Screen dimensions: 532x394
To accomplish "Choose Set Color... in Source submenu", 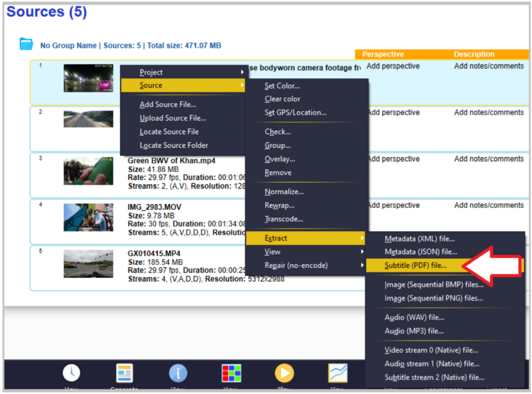I will [307, 86].
